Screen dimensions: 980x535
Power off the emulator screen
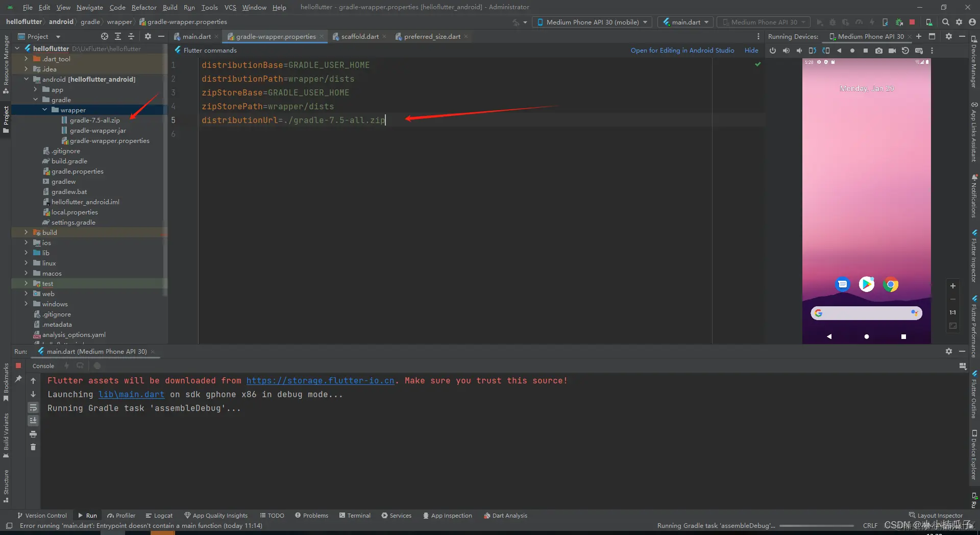pos(773,51)
